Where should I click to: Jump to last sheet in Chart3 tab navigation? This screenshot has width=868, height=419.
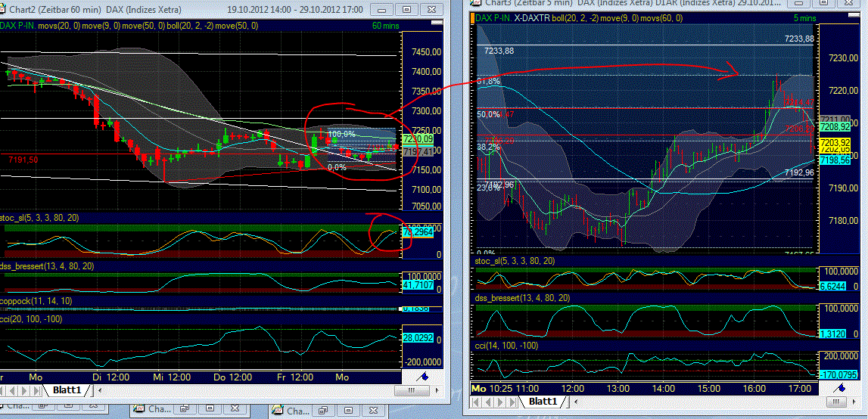(x=512, y=402)
